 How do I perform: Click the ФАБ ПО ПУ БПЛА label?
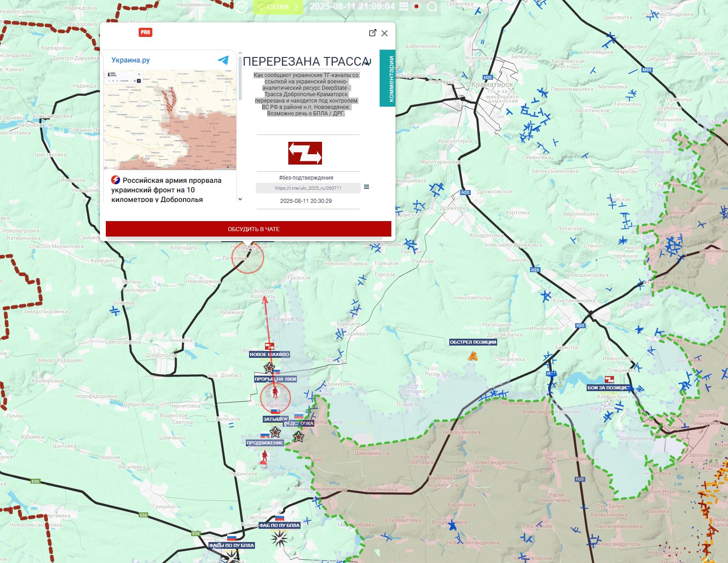280,525
